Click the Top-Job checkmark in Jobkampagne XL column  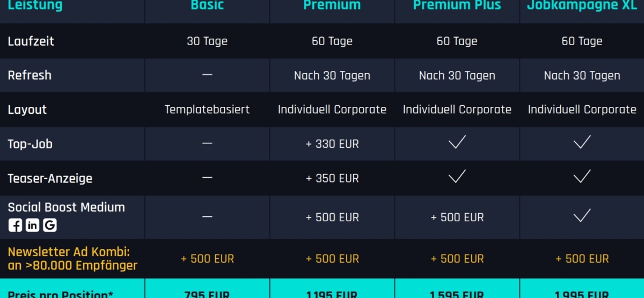582,142
